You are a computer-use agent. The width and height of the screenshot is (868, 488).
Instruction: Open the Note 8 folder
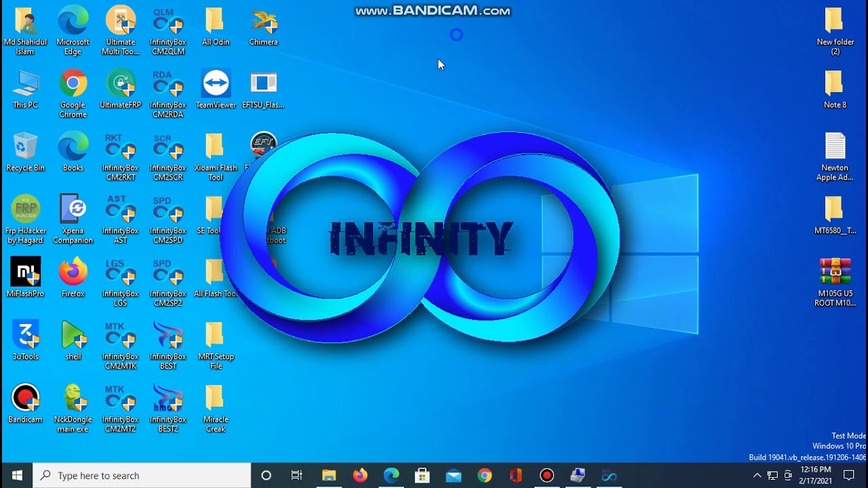pyautogui.click(x=835, y=89)
